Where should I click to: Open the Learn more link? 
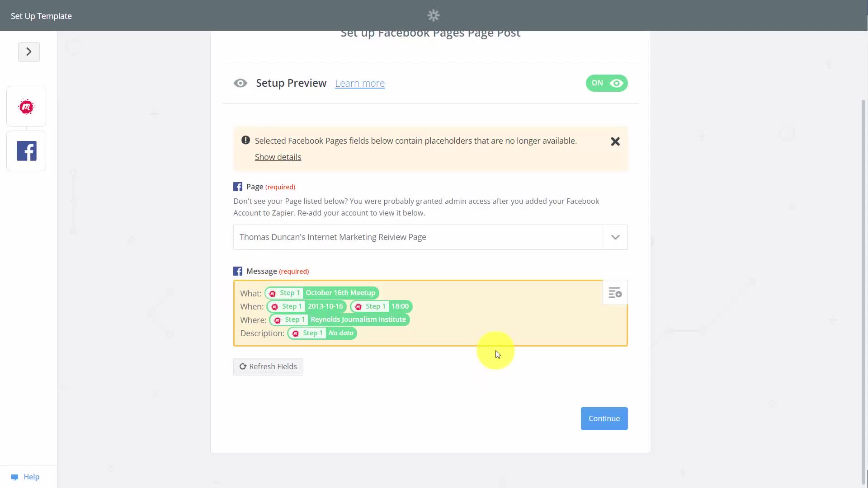pyautogui.click(x=360, y=84)
